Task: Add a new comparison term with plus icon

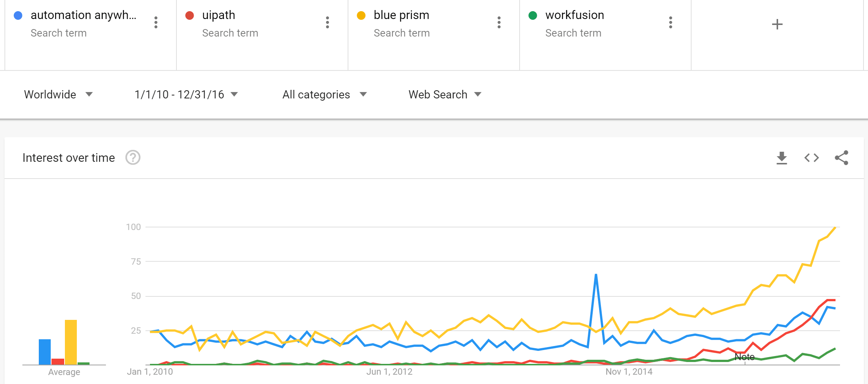Action: click(x=777, y=24)
